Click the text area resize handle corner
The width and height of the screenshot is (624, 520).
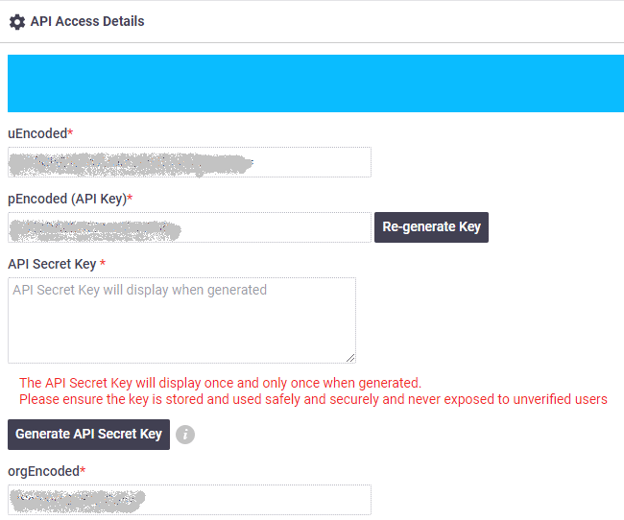click(x=350, y=358)
